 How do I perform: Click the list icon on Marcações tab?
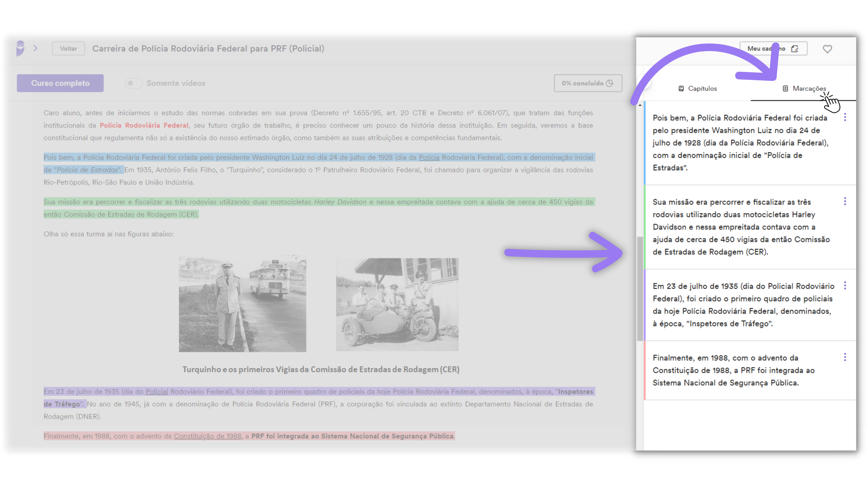[785, 89]
